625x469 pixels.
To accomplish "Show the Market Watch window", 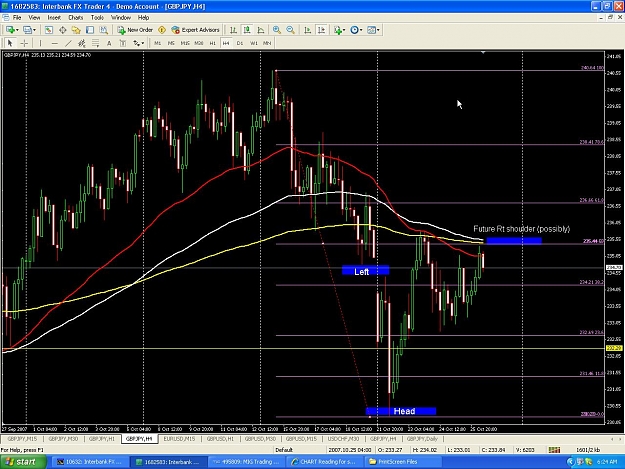I will click(49, 30).
